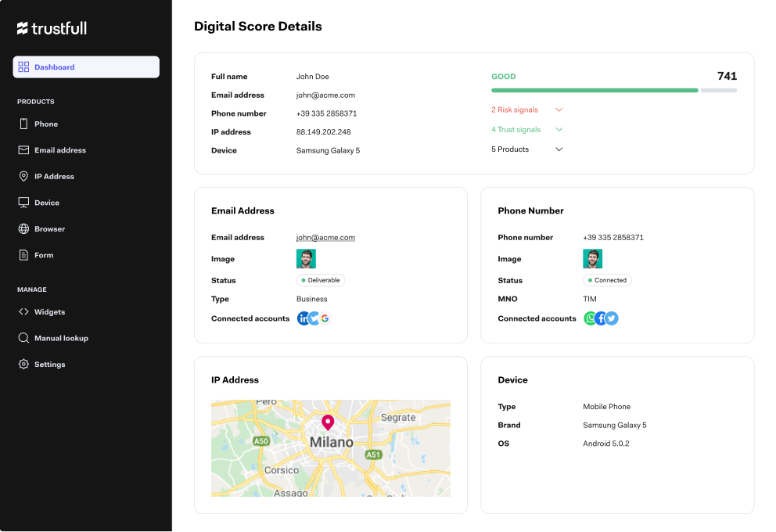Click the WhatsApp connected account icon
This screenshot has width=776, height=532.
(589, 318)
